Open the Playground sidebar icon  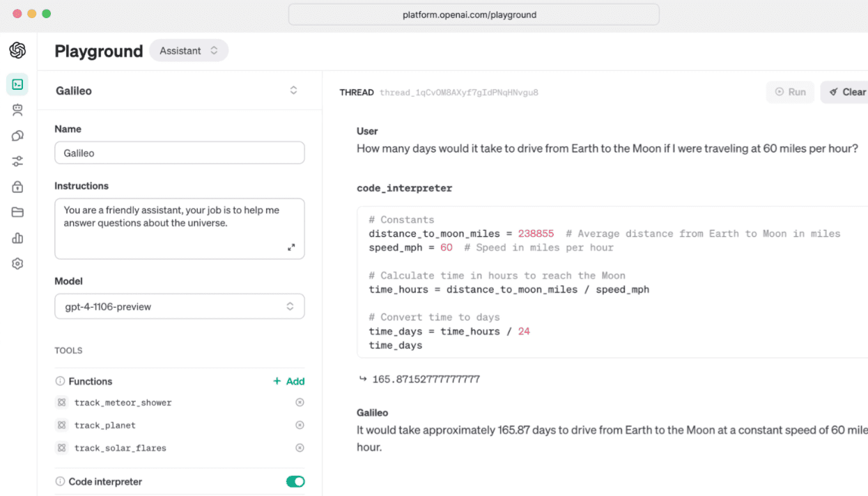[17, 84]
